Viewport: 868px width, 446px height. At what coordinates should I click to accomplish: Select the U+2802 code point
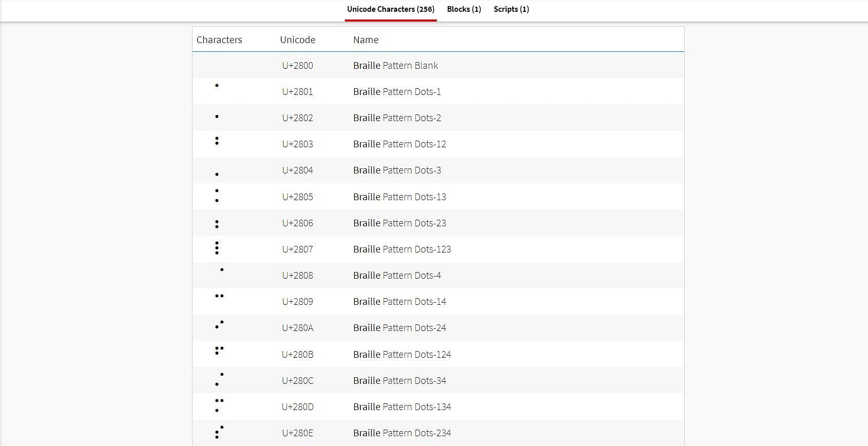click(x=298, y=118)
